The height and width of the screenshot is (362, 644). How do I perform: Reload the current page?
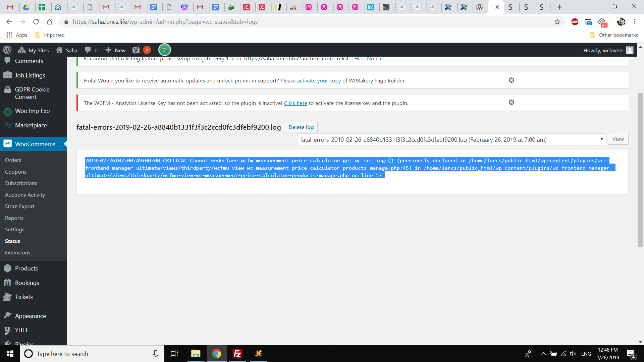tap(36, 22)
